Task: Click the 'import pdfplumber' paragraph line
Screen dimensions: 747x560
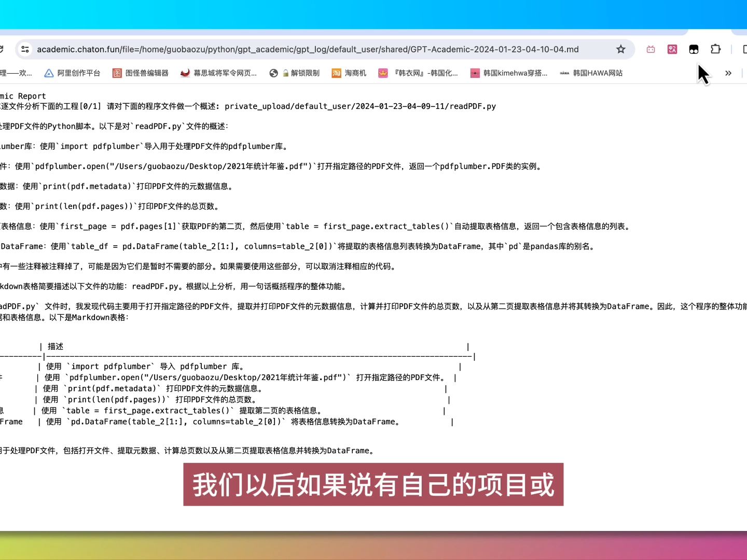Action: 144,147
